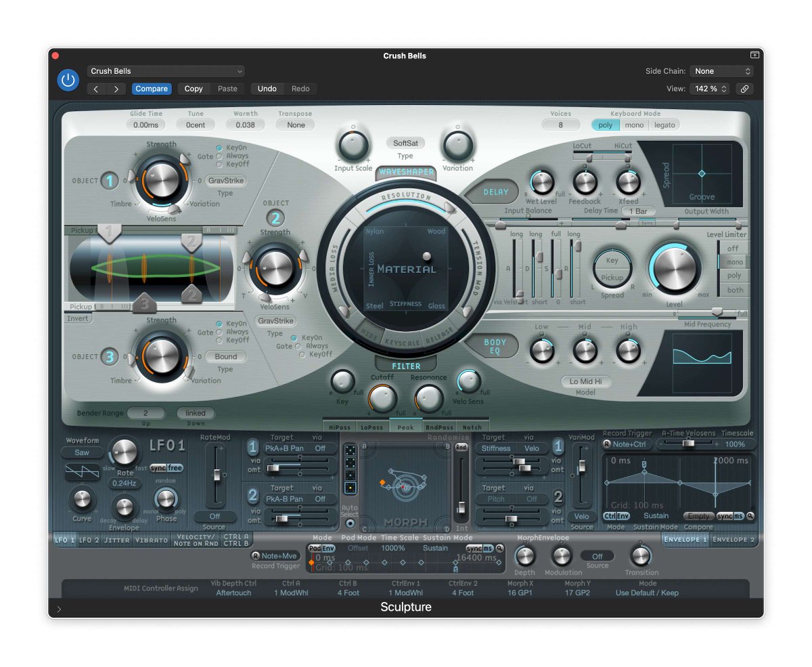Click the Mid Frequency slider

[x=708, y=313]
